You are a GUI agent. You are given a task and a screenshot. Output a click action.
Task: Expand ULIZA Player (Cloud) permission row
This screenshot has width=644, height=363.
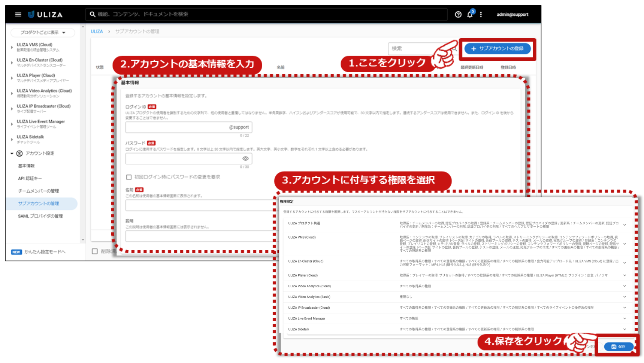click(625, 275)
